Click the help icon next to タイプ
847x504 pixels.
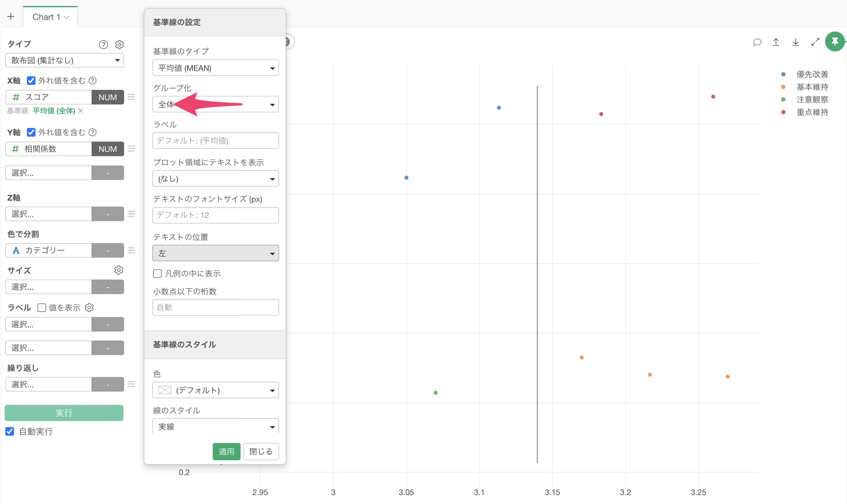[x=103, y=45]
